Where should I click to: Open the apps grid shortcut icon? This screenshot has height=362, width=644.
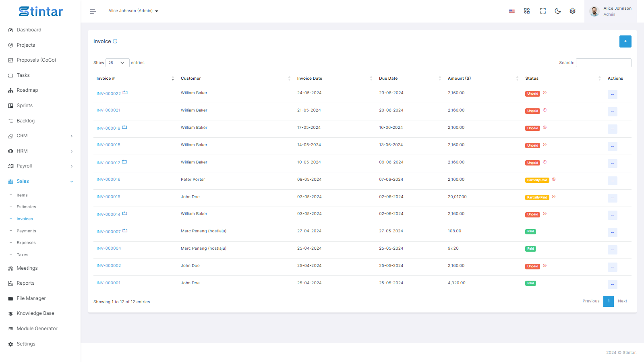point(527,11)
